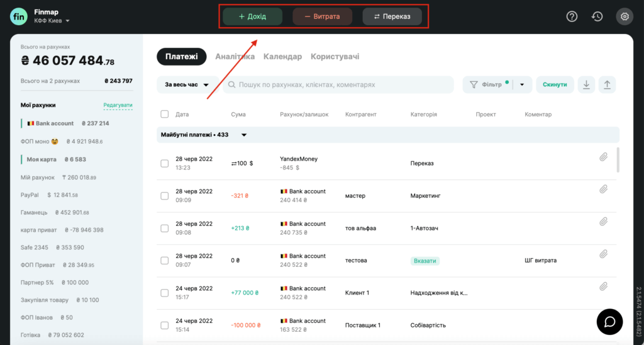Check the 0 ₴ тестова payment checkbox
Image resolution: width=644 pixels, height=345 pixels.
pyautogui.click(x=165, y=260)
